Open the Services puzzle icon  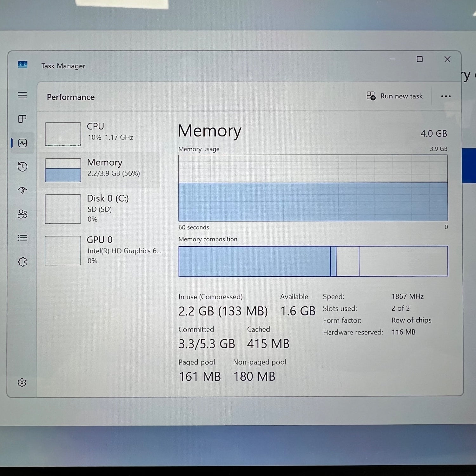click(x=23, y=262)
